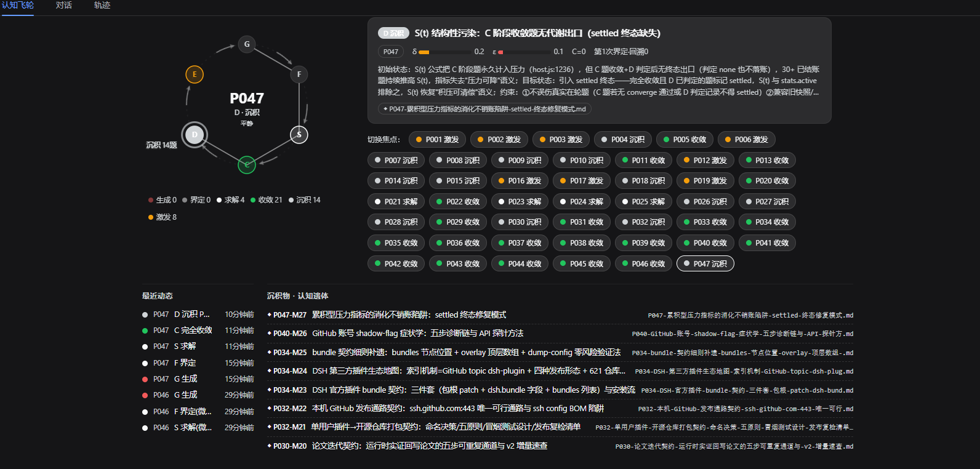Select the S node in the flywheel diagram
The image size is (980, 469).
[x=299, y=135]
